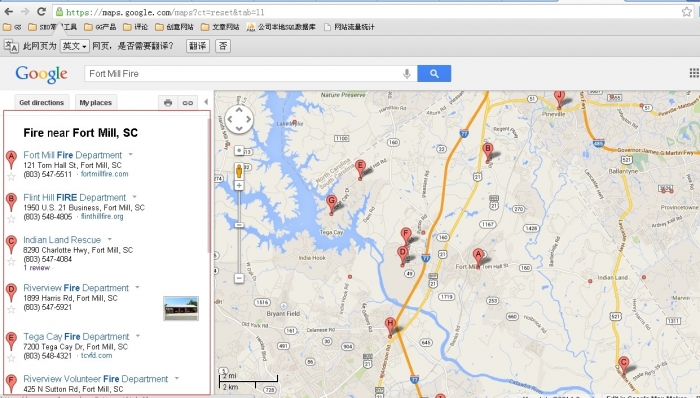This screenshot has height=398, width=700.
Task: Click the print icon in sidebar
Action: coord(168,103)
